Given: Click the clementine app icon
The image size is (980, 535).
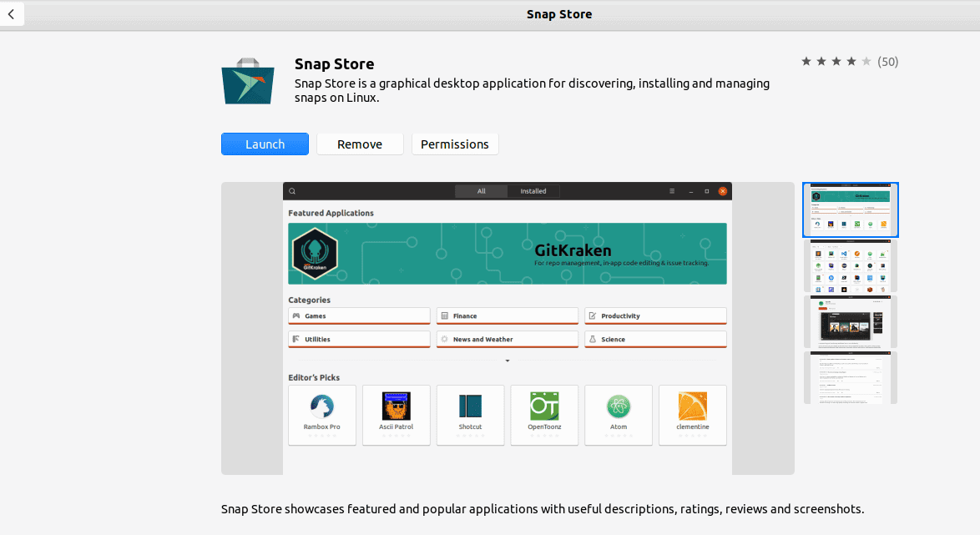Looking at the screenshot, I should [x=693, y=406].
